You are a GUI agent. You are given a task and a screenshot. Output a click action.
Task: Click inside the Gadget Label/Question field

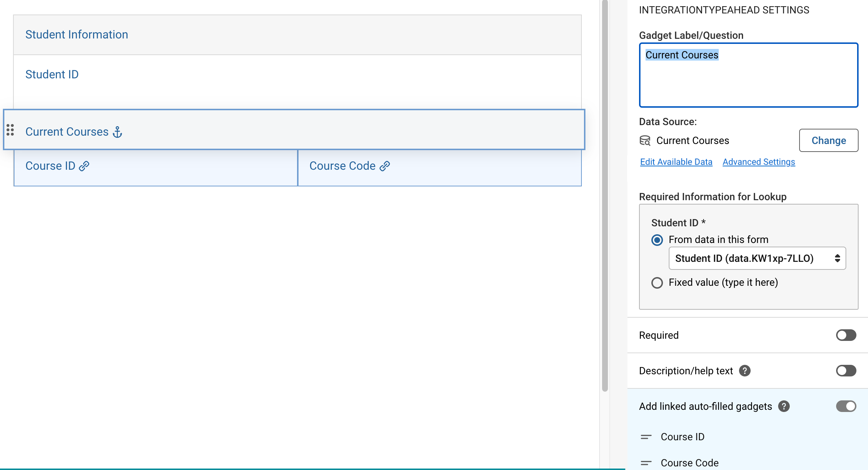[748, 75]
